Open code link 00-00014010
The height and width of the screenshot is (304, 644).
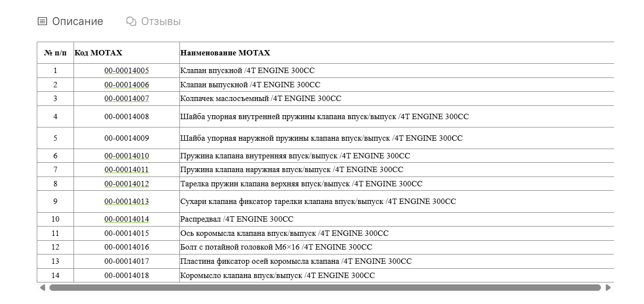pos(126,156)
